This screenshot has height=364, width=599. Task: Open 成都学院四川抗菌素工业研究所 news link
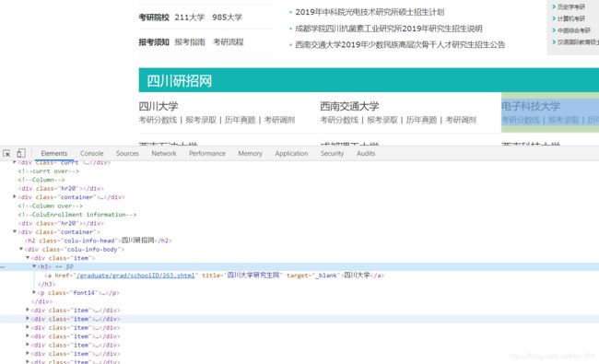coord(389,29)
